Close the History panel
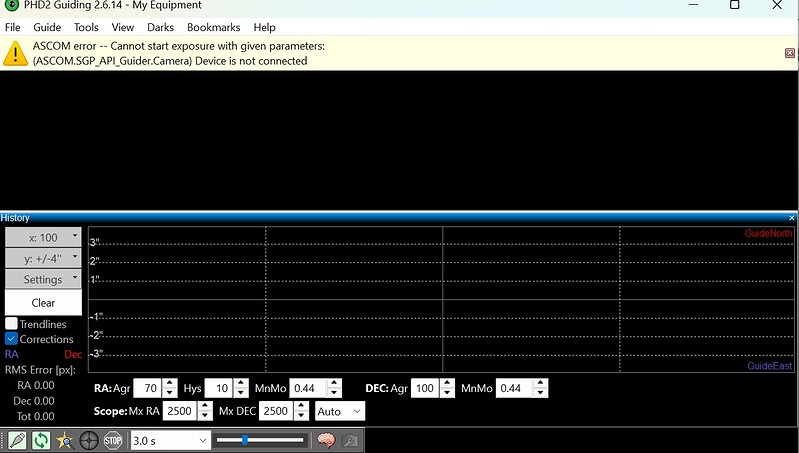 click(792, 218)
